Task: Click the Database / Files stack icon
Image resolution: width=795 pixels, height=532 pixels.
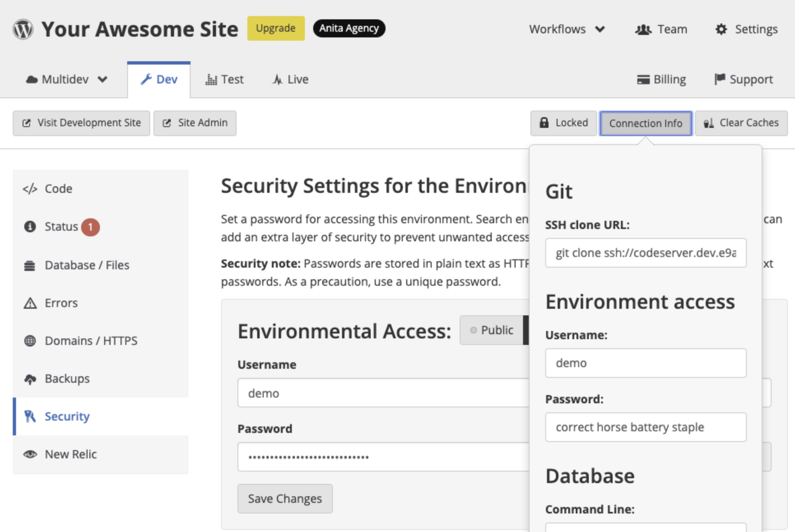Action: (30, 265)
